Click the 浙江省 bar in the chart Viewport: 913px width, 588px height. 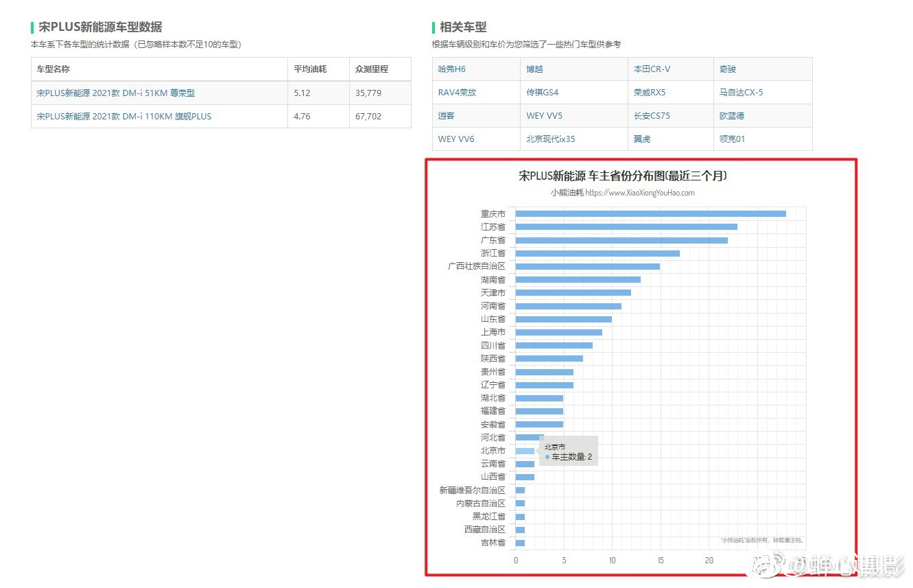pos(597,253)
